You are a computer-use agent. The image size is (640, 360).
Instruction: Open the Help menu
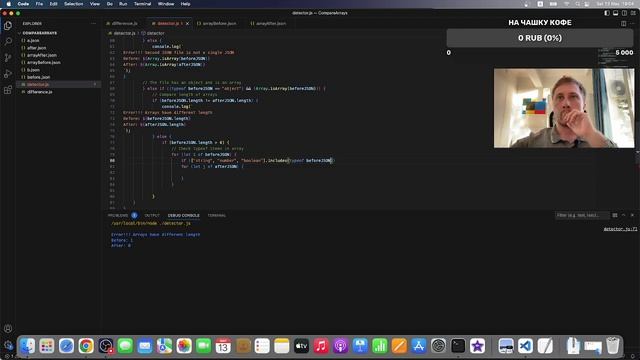(185, 4)
